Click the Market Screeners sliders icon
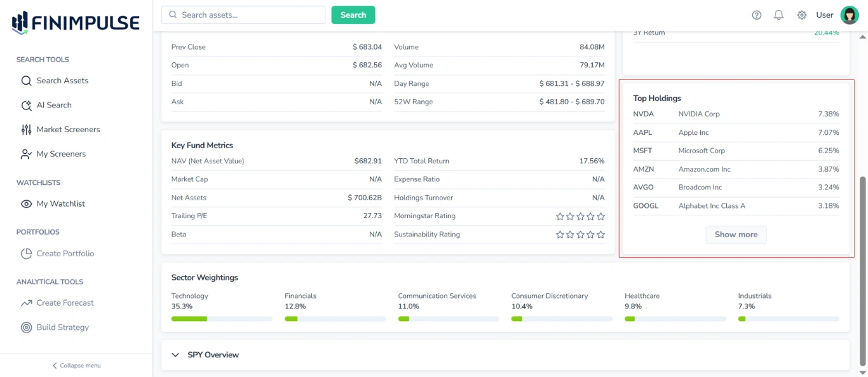The height and width of the screenshot is (377, 868). (25, 129)
